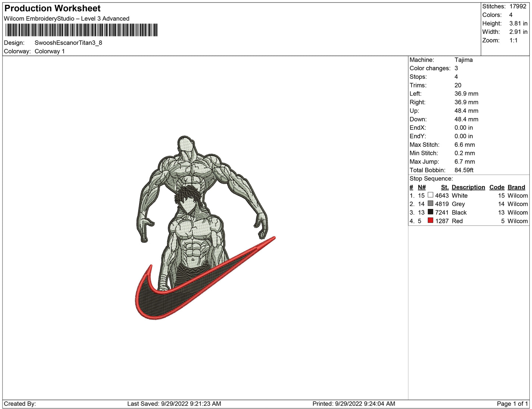Select the "White" description in stop sequence

point(460,196)
